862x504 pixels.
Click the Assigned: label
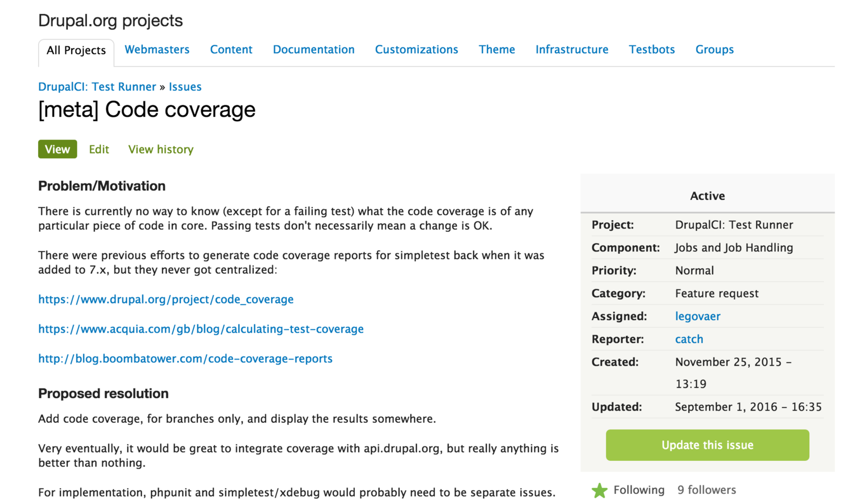[x=619, y=316]
